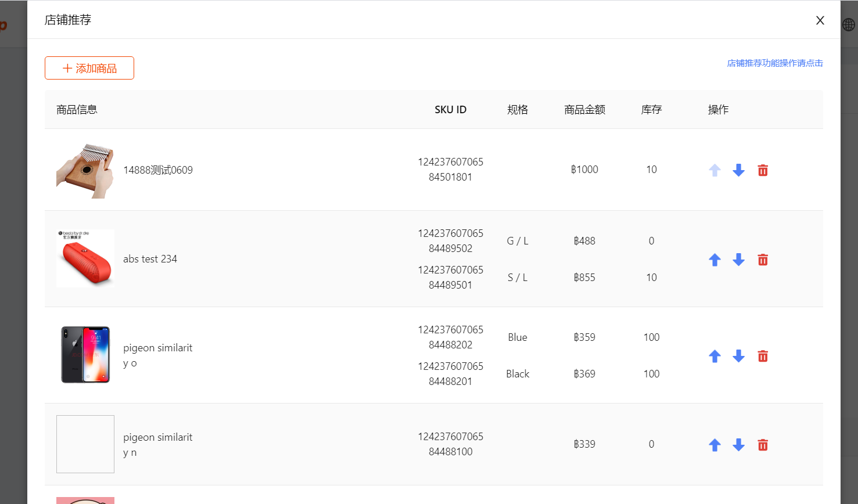Move the ฿339 pigeon product up

tap(715, 445)
